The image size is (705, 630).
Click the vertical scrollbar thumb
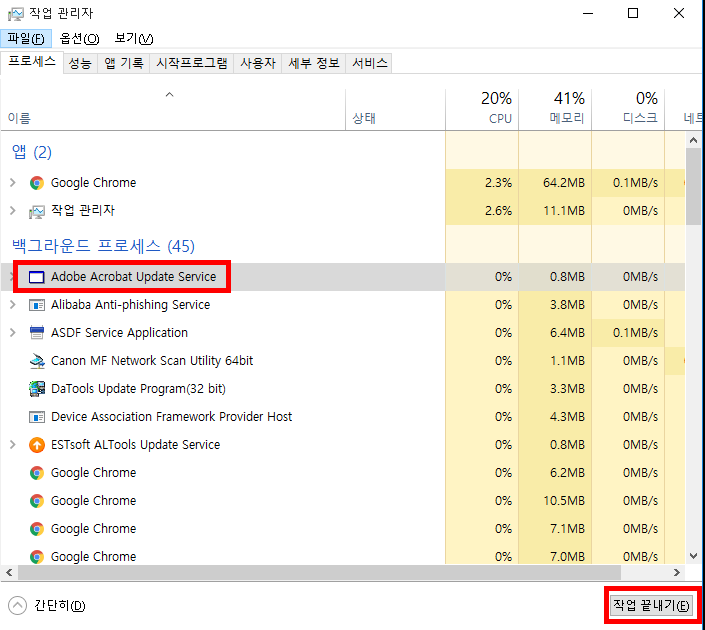coord(693,186)
